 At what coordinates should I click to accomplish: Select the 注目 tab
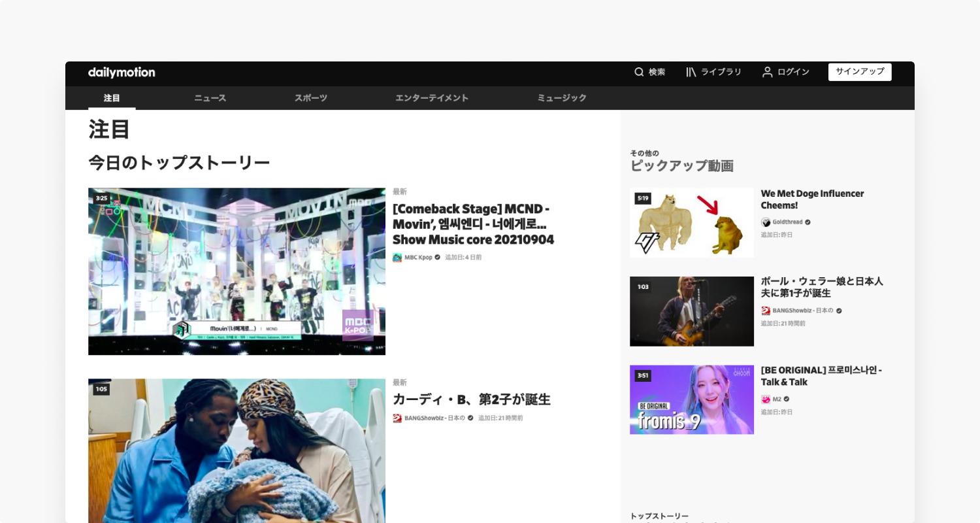pyautogui.click(x=112, y=98)
